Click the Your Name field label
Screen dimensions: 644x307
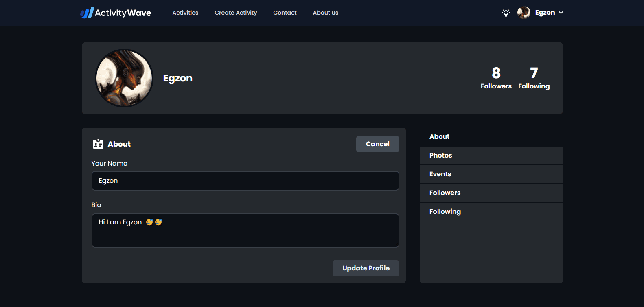pyautogui.click(x=110, y=164)
